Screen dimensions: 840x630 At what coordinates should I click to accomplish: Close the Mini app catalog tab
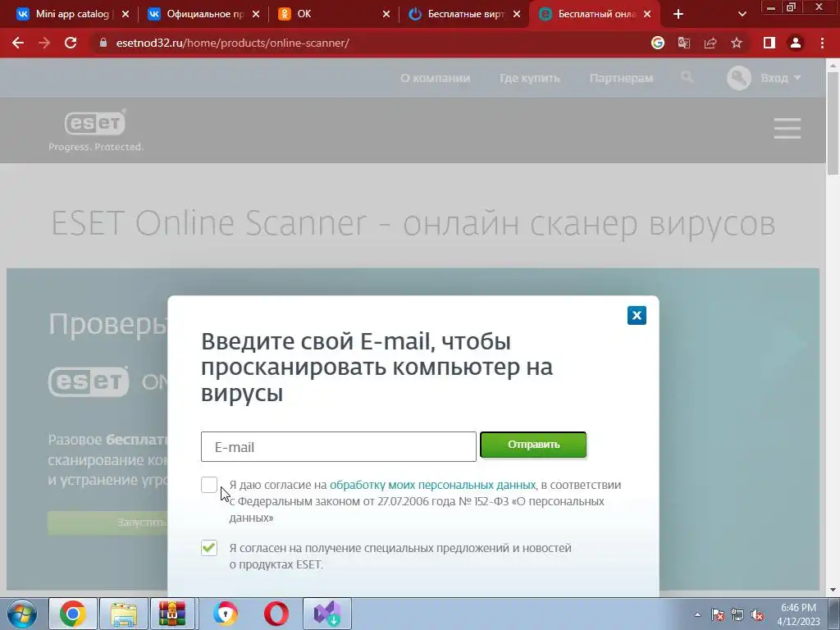tap(126, 14)
